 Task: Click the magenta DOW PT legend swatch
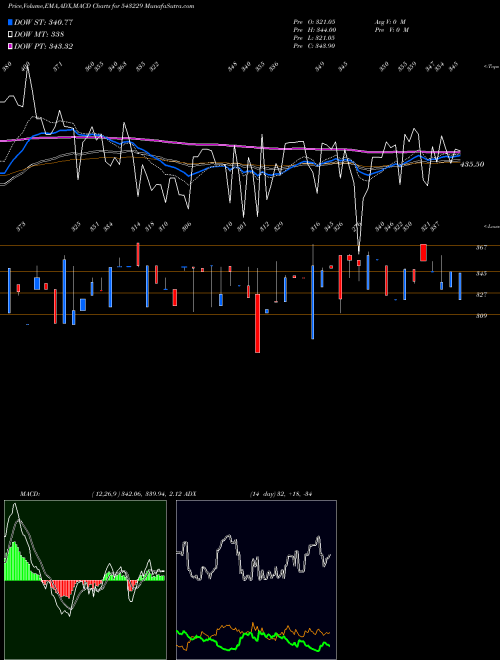click(x=10, y=46)
